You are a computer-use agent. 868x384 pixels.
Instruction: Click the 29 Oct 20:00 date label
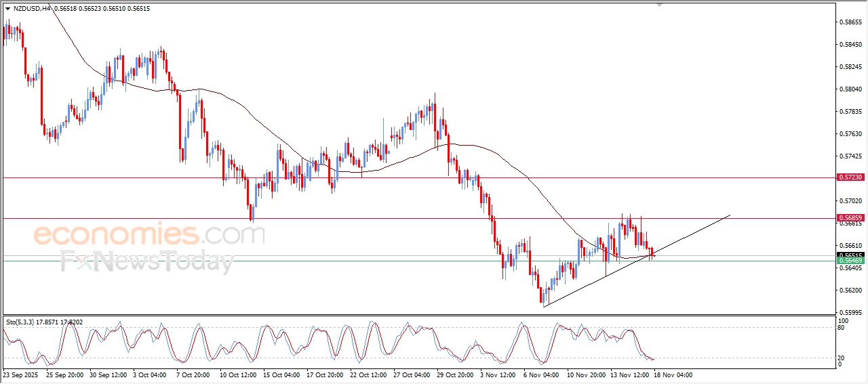[x=454, y=375]
